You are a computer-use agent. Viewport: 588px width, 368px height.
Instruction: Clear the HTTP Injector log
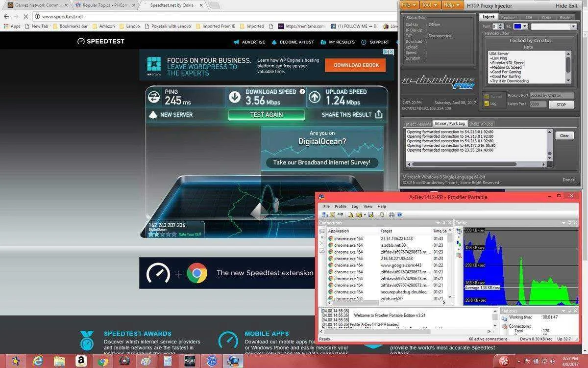[564, 136]
